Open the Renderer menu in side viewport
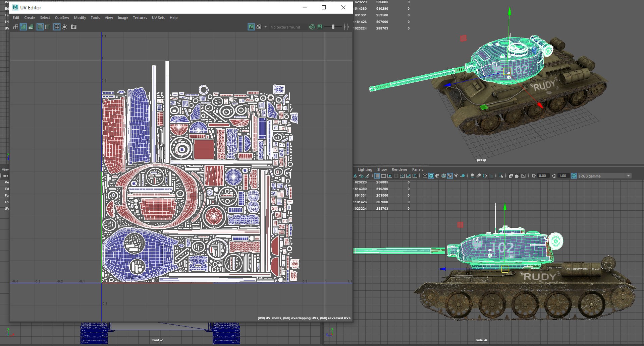The width and height of the screenshot is (644, 346). coord(399,169)
